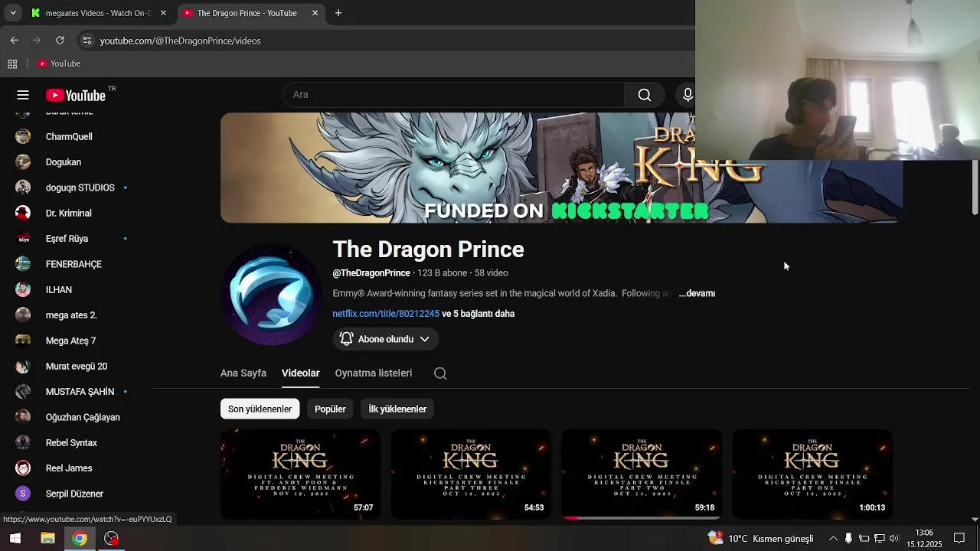
Task: Click the search magnifier button
Action: 645,95
